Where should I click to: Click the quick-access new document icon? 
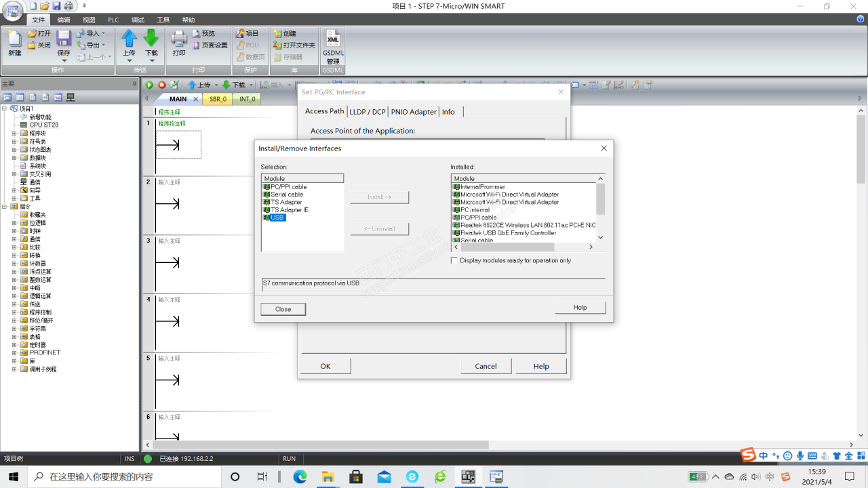tap(33, 5)
